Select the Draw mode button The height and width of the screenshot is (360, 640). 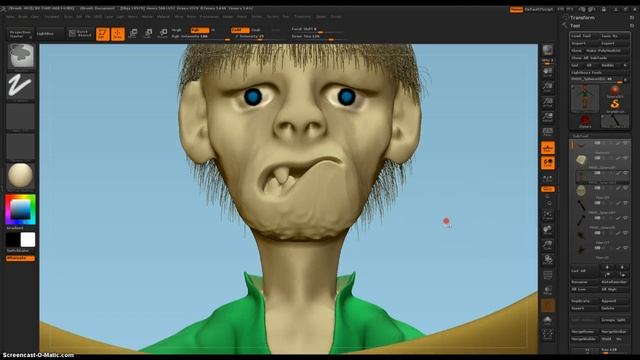coord(118,34)
